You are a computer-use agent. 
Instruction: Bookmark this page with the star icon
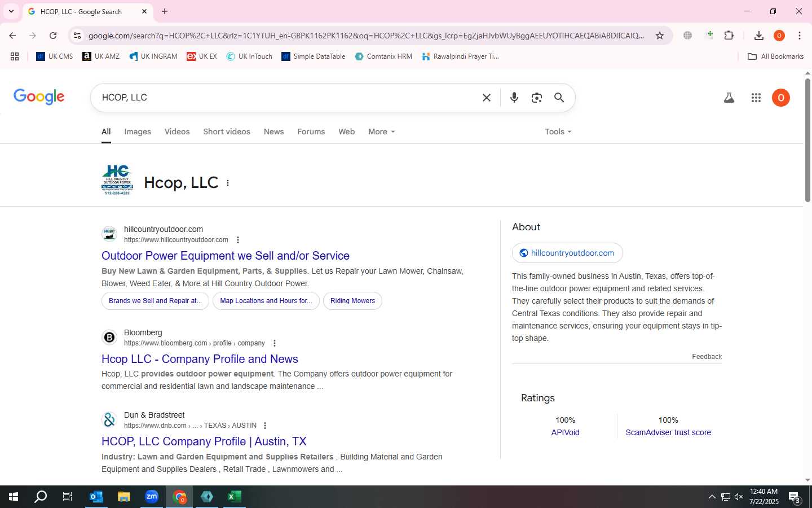pos(660,36)
